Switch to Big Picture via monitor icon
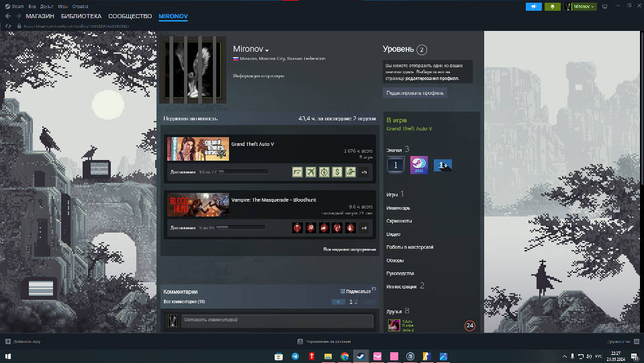Image resolution: width=644 pixels, height=363 pixels. 604,7
